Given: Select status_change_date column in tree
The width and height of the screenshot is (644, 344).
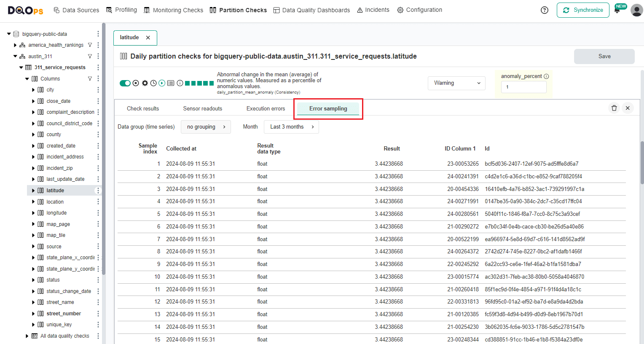Looking at the screenshot, I should [x=69, y=291].
